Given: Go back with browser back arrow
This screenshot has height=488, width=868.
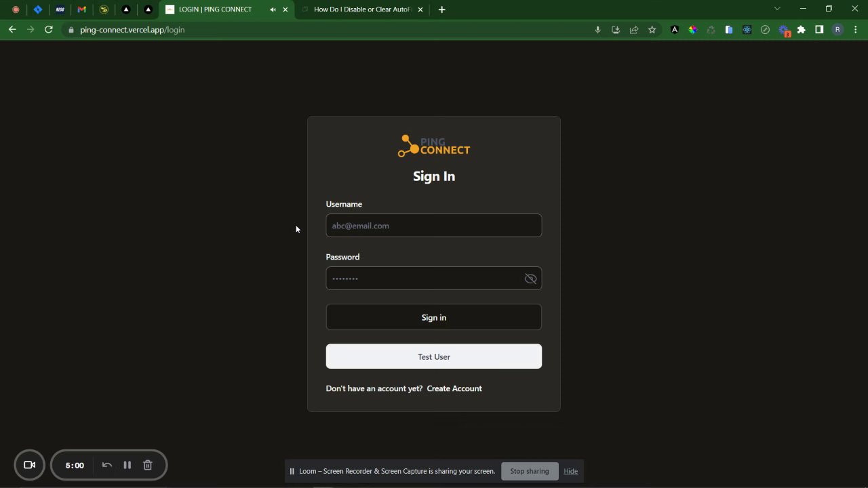Looking at the screenshot, I should coord(12,30).
